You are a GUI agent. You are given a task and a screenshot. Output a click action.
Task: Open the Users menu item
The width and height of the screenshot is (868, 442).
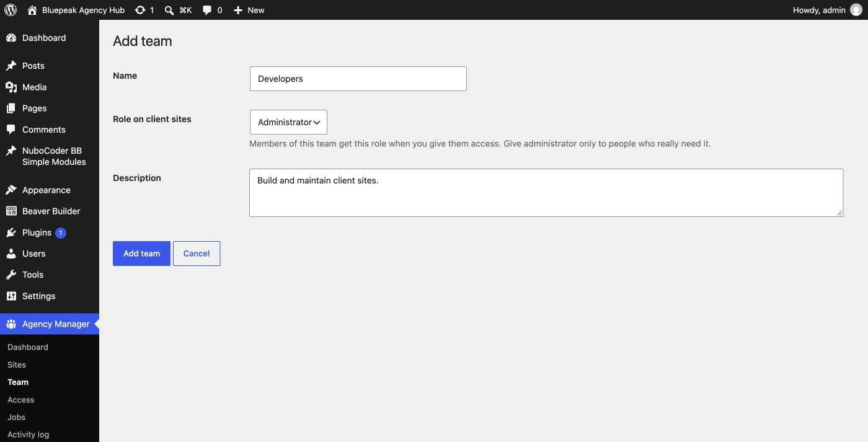(33, 254)
